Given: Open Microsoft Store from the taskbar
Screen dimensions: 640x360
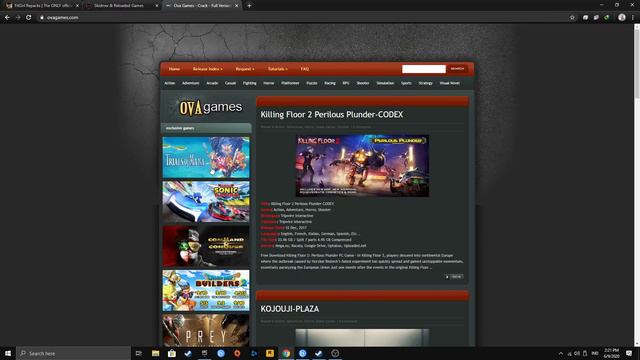Looking at the screenshot, I should (172, 353).
